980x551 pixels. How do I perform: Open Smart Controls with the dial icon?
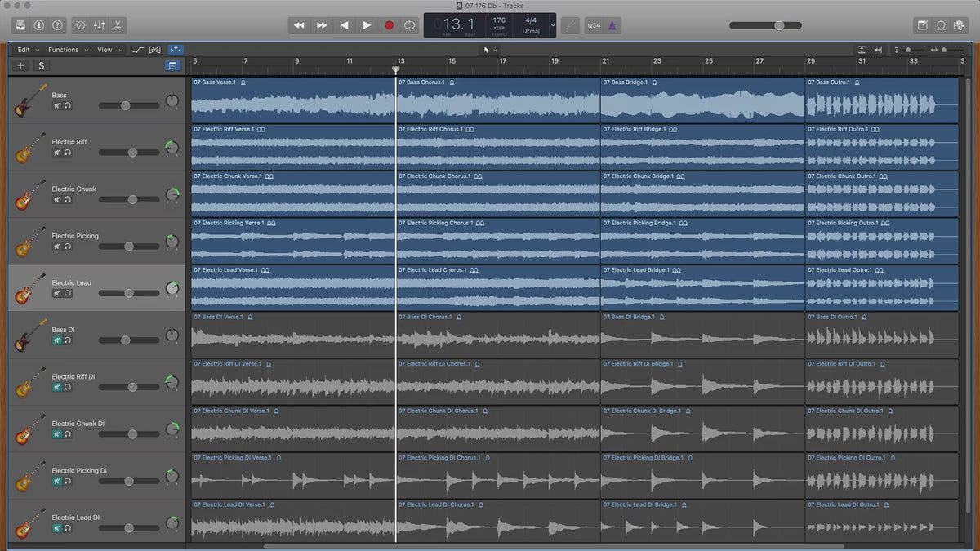tap(80, 25)
